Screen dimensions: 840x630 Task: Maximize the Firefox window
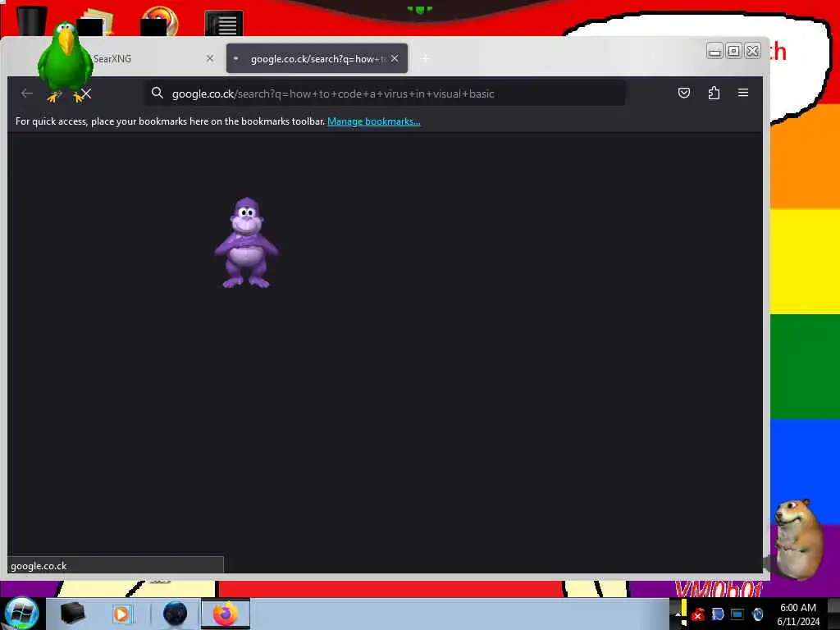(734, 51)
